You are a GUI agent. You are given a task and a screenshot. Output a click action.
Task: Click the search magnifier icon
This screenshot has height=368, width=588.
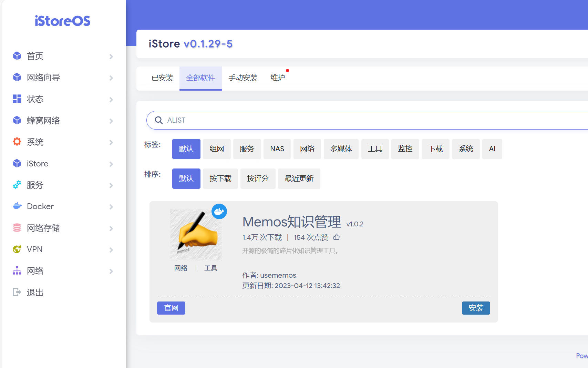coord(158,120)
